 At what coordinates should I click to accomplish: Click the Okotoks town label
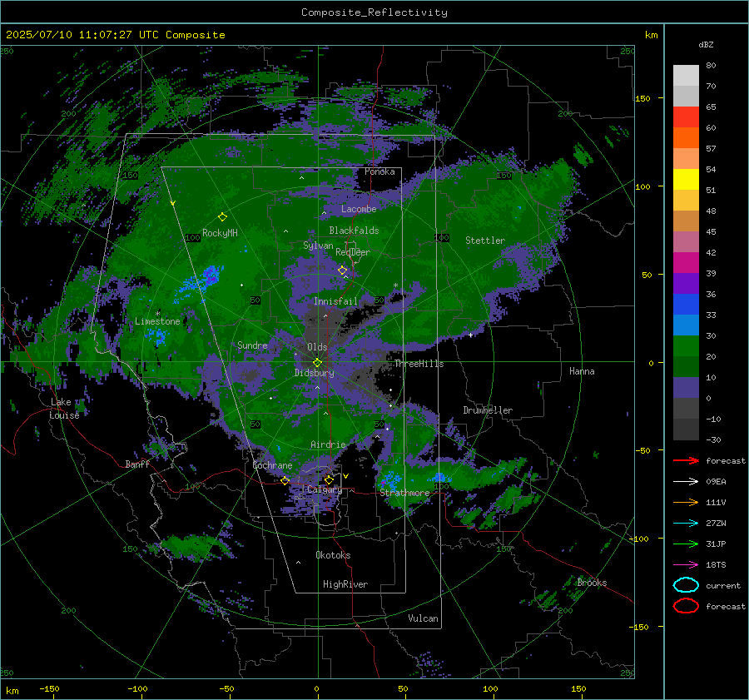coord(333,555)
